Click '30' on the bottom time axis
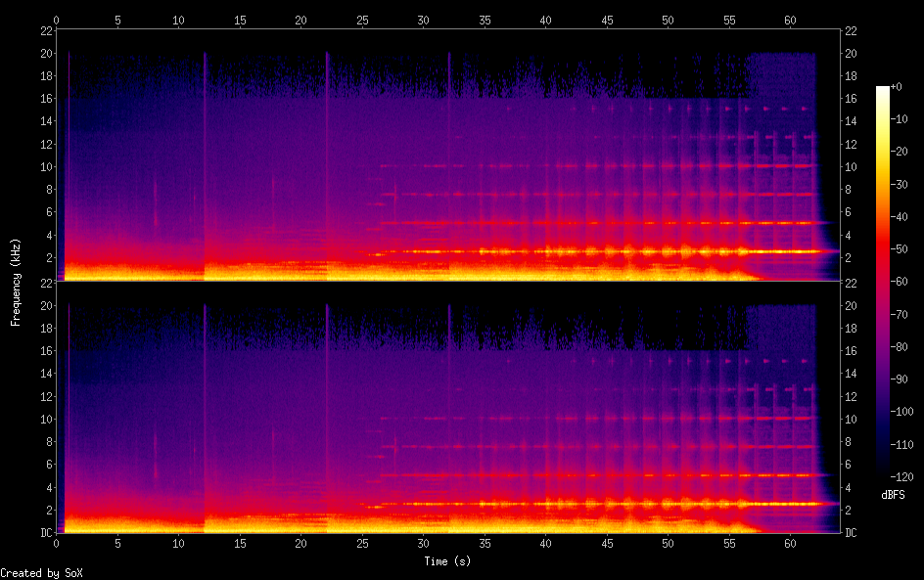Screen dimensions: 924x580 coord(423,544)
